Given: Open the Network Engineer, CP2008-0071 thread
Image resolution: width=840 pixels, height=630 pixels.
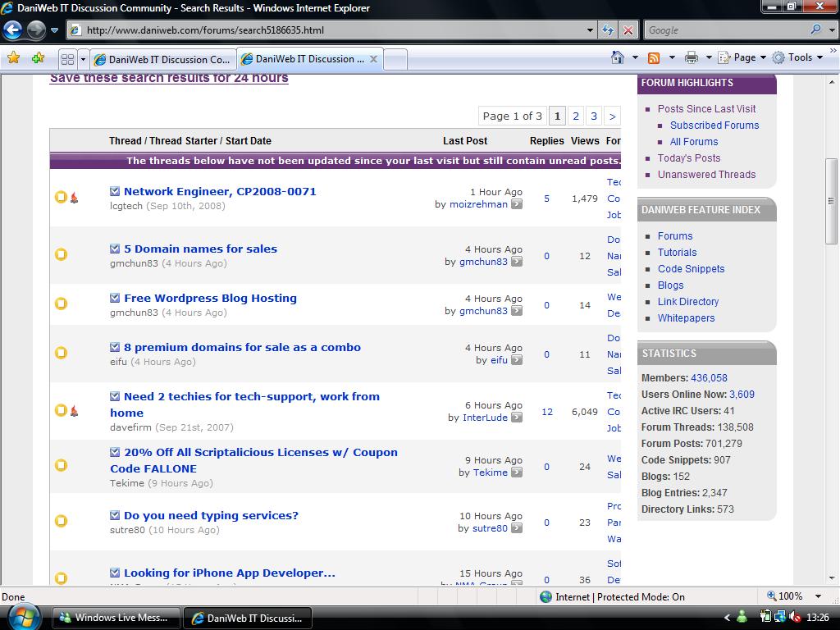Looking at the screenshot, I should point(220,191).
